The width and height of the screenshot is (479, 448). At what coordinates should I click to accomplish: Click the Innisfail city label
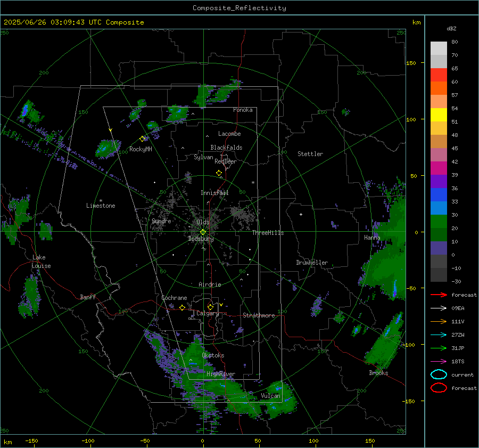[214, 193]
